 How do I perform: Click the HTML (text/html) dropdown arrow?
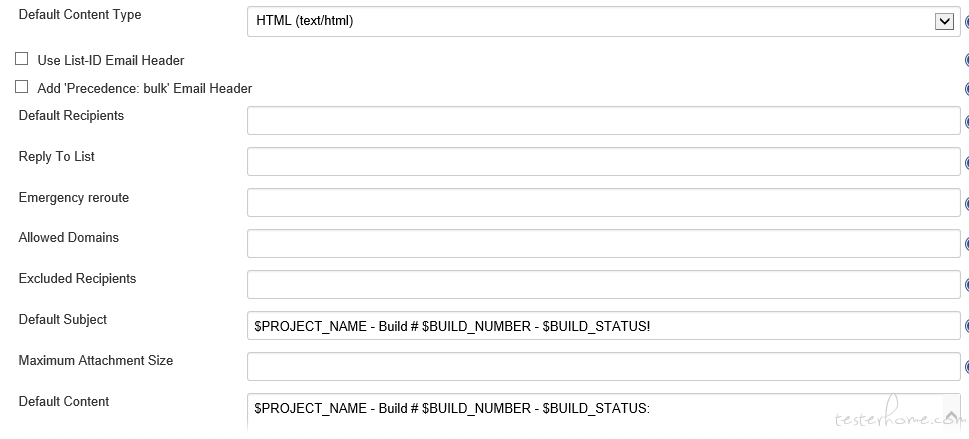[943, 21]
